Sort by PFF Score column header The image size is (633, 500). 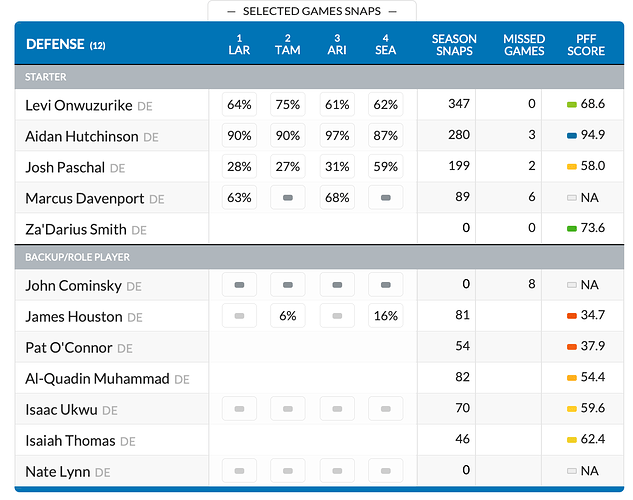(586, 45)
